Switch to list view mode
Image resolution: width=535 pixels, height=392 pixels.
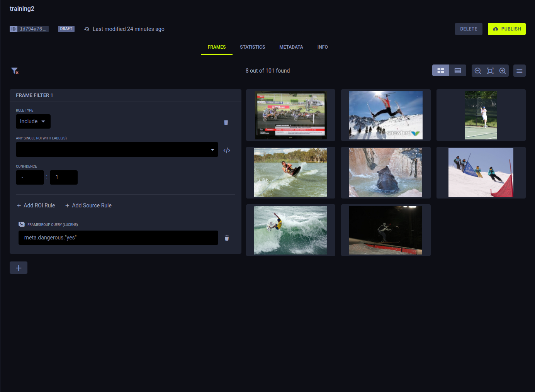pos(458,70)
